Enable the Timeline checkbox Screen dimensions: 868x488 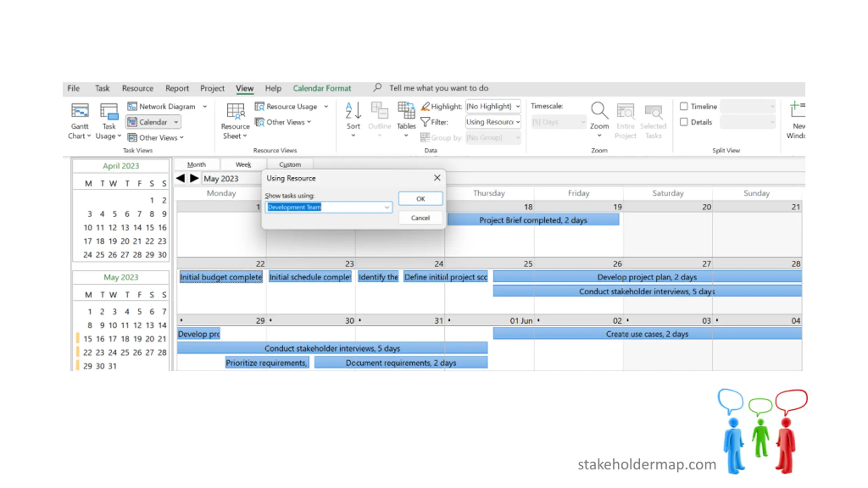(x=684, y=106)
